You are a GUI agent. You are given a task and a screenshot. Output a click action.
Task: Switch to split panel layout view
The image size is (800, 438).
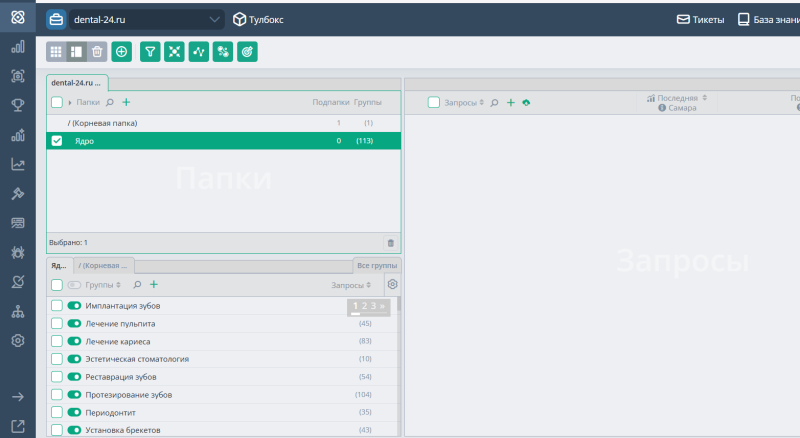click(x=77, y=52)
